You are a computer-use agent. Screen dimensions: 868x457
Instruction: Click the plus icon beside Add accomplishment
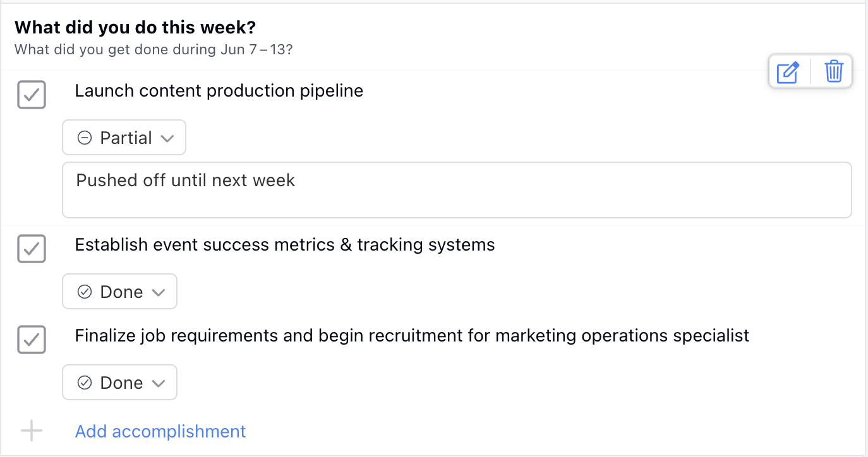click(31, 432)
